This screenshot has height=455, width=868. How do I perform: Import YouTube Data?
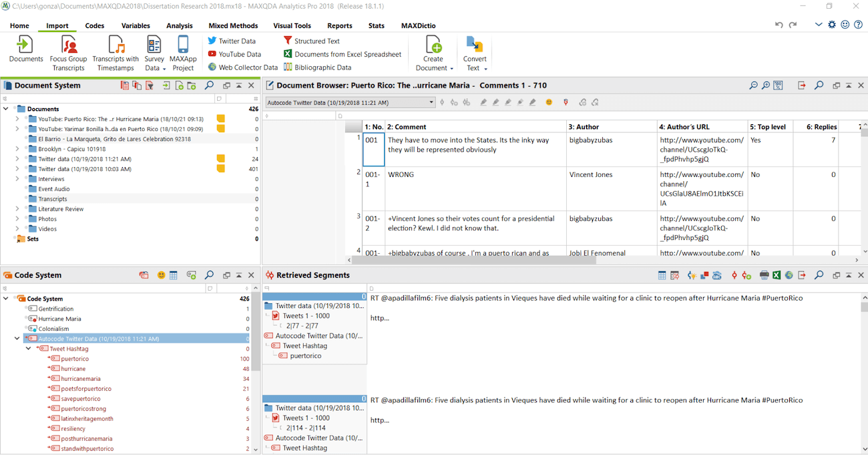click(234, 54)
